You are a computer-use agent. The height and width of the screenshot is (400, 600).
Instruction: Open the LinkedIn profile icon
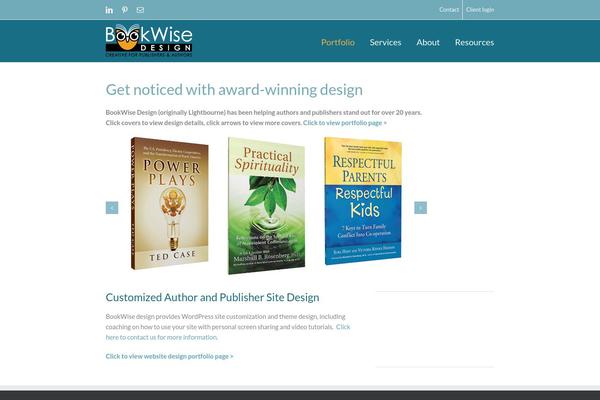coord(109,10)
